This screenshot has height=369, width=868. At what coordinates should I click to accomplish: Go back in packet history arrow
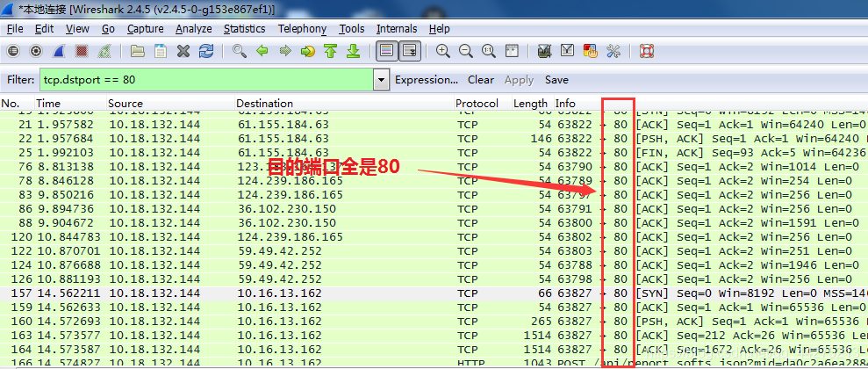tap(262, 52)
